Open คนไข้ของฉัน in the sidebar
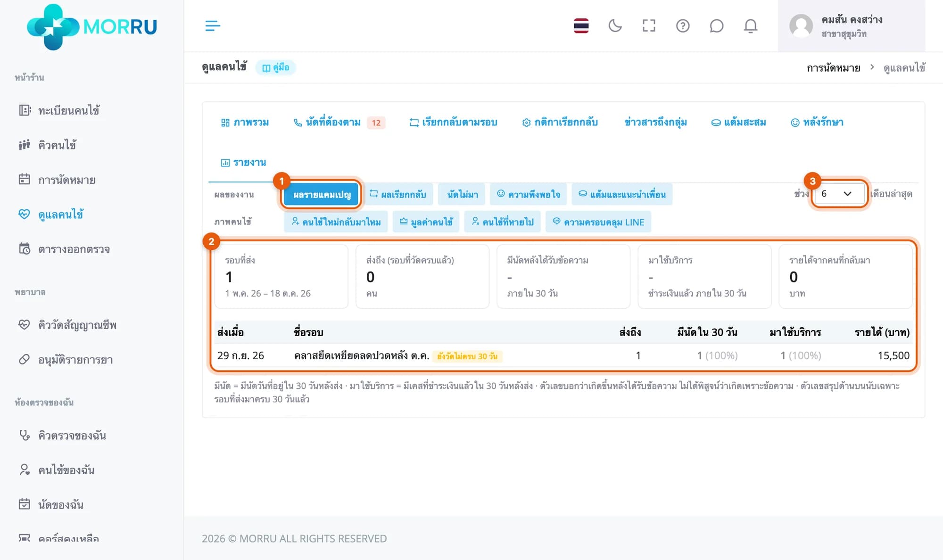The height and width of the screenshot is (560, 943). 57,470
